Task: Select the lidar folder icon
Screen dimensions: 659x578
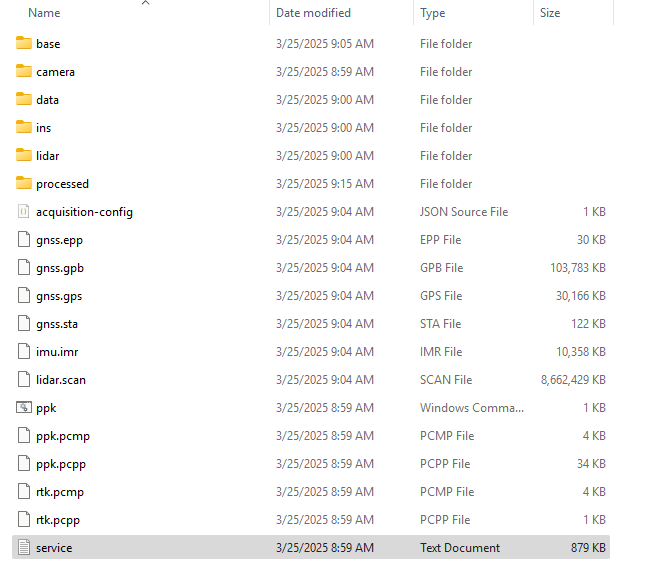Action: point(24,156)
